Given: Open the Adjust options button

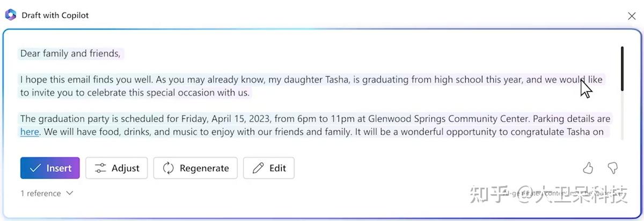Looking at the screenshot, I should pos(117,168).
